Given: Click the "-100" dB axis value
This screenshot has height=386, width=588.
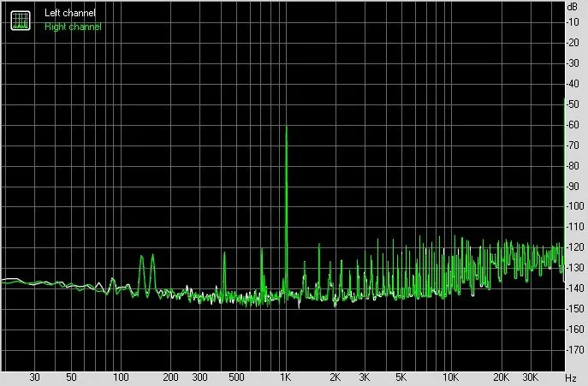Looking at the screenshot, I should tap(575, 206).
